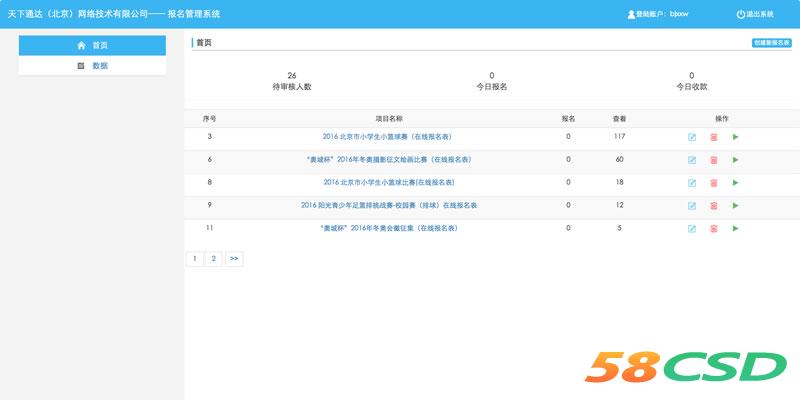Click the blue create registration form button
This screenshot has width=800, height=400.
click(771, 43)
